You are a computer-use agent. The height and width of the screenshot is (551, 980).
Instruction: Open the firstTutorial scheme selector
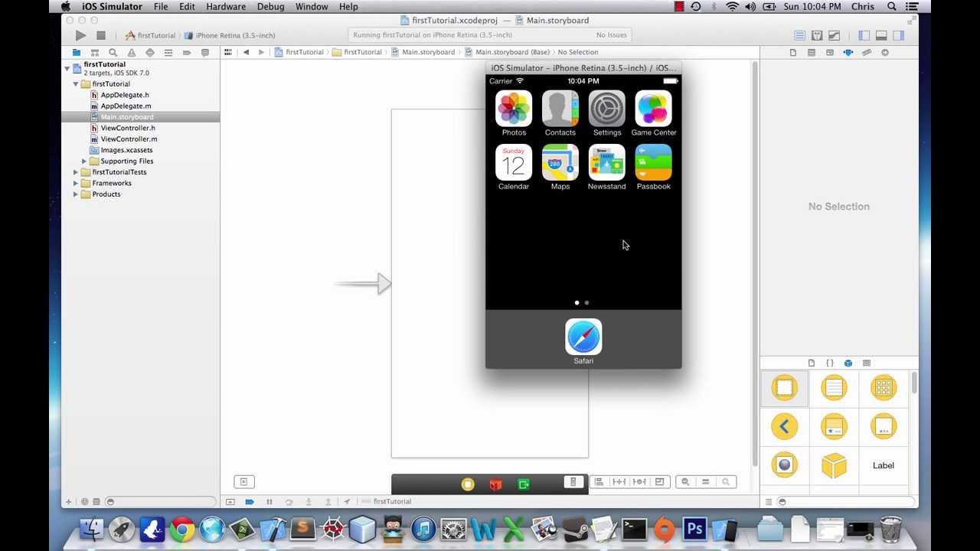pos(151,35)
